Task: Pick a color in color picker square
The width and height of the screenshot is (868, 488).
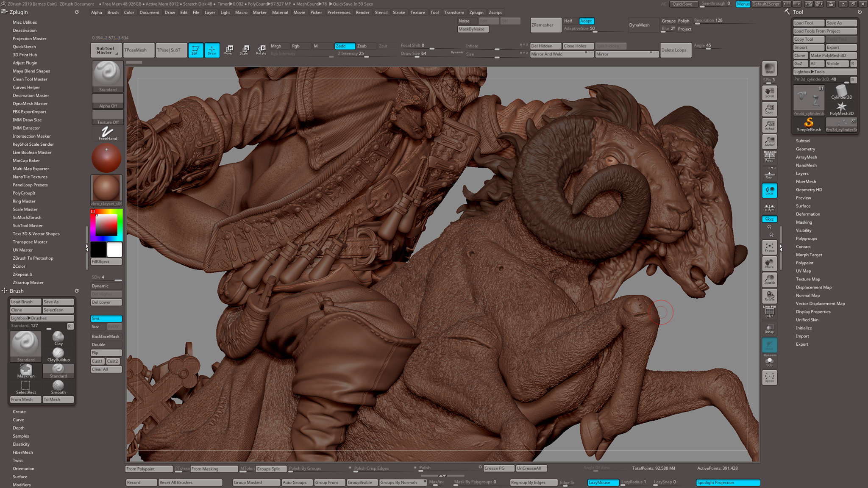Action: 106,225
